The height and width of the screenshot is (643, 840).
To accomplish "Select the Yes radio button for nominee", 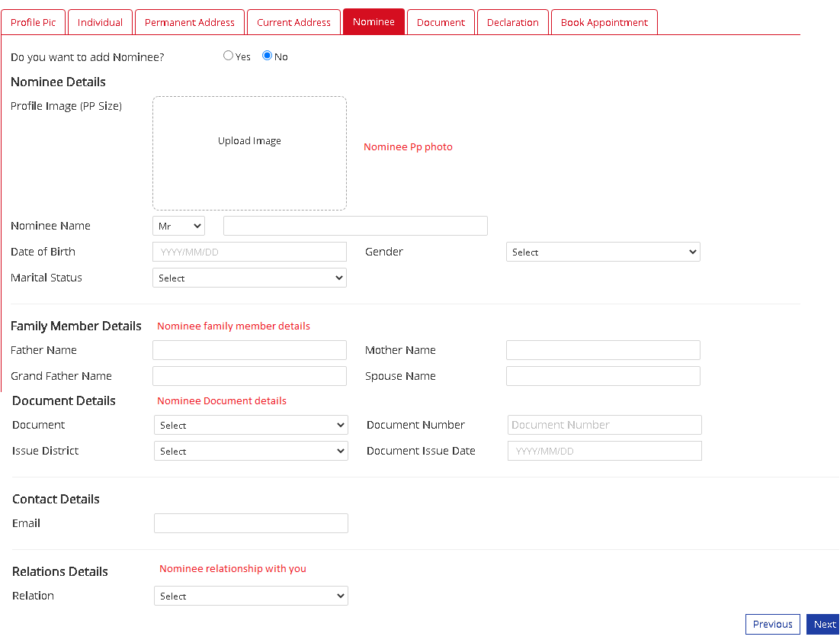I will point(228,56).
